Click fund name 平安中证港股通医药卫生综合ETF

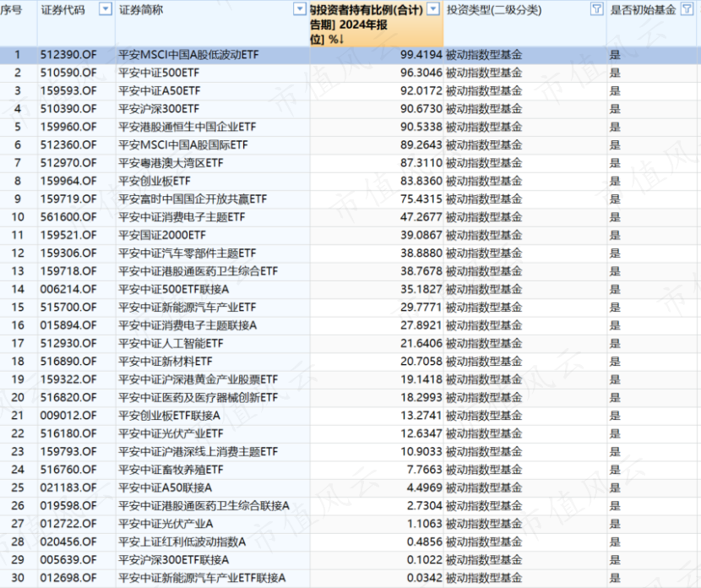click(198, 271)
